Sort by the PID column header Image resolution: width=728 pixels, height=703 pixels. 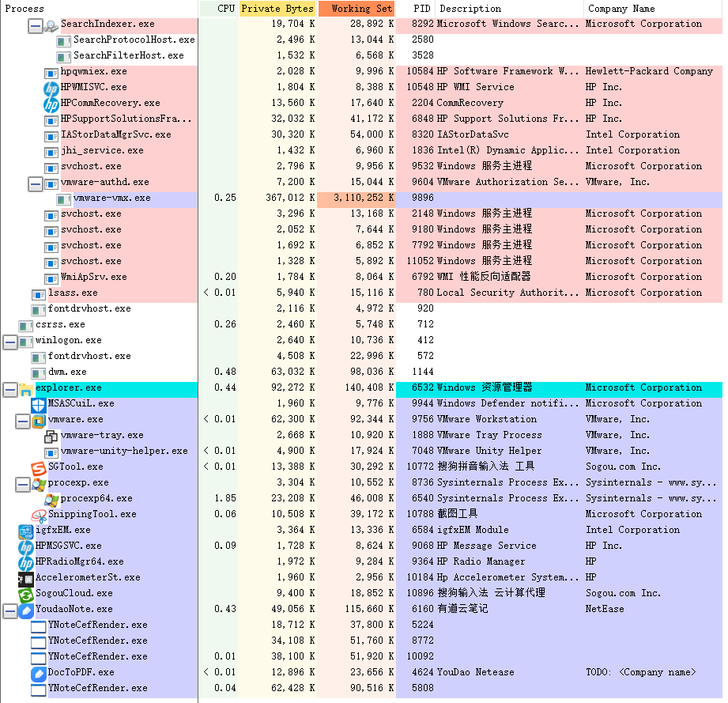click(x=416, y=9)
